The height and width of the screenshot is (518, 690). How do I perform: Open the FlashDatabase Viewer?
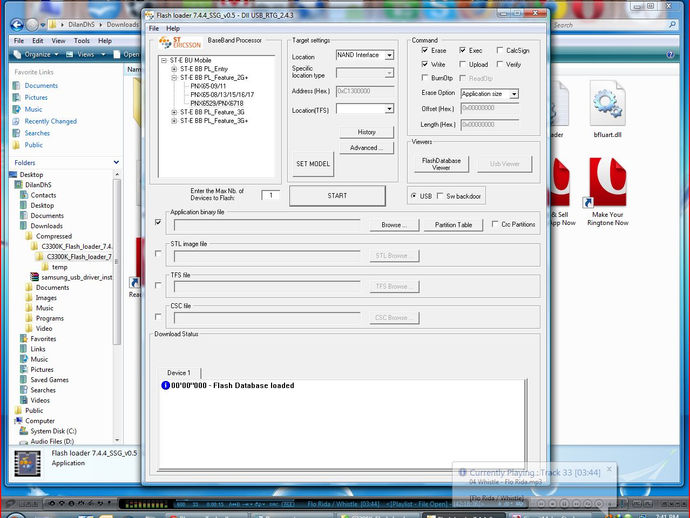441,164
